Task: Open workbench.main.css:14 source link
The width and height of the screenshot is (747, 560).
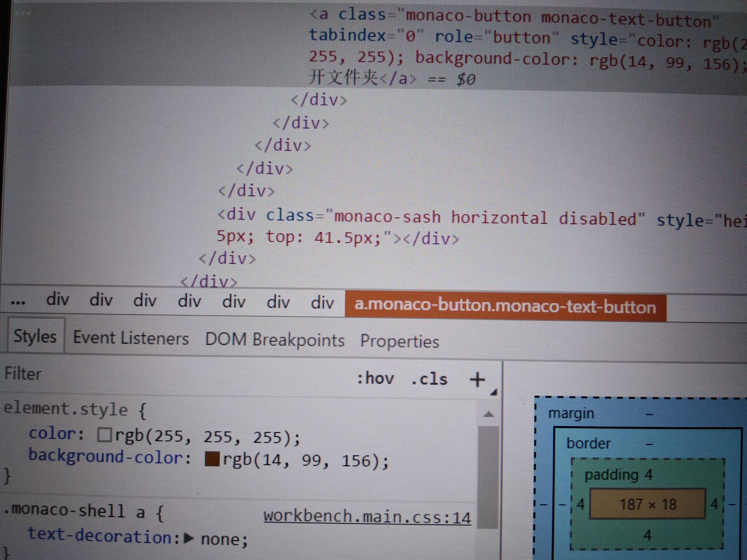Action: click(x=367, y=517)
